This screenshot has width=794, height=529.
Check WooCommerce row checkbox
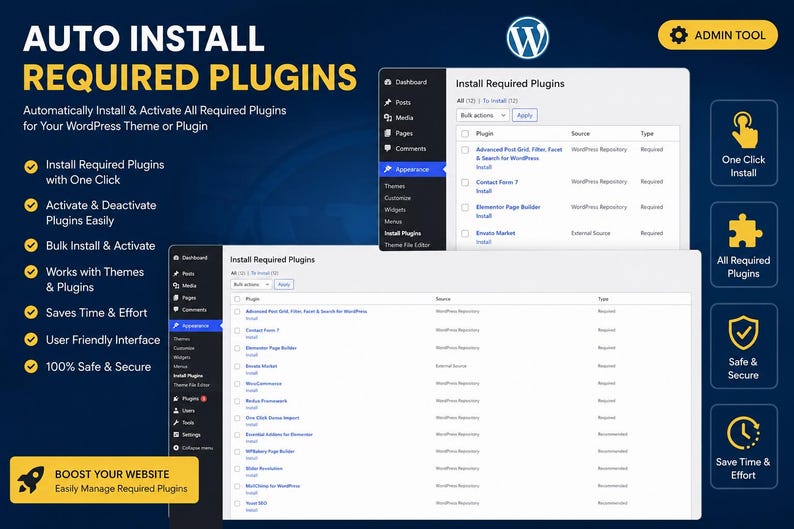pyautogui.click(x=237, y=384)
